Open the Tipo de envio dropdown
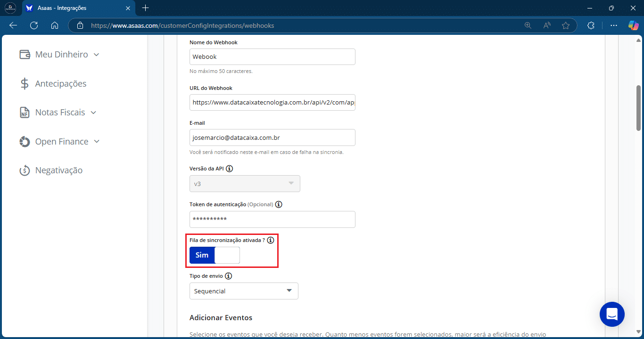Viewport: 644px width, 339px height. pos(244,291)
